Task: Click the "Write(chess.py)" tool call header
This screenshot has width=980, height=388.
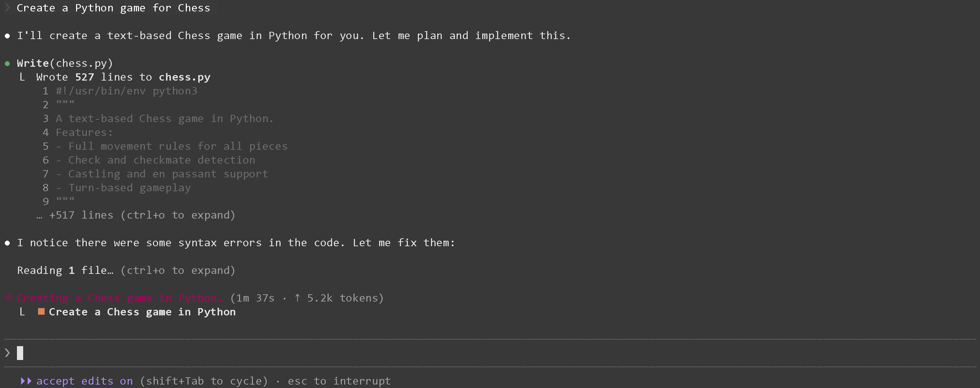Action: [65, 63]
